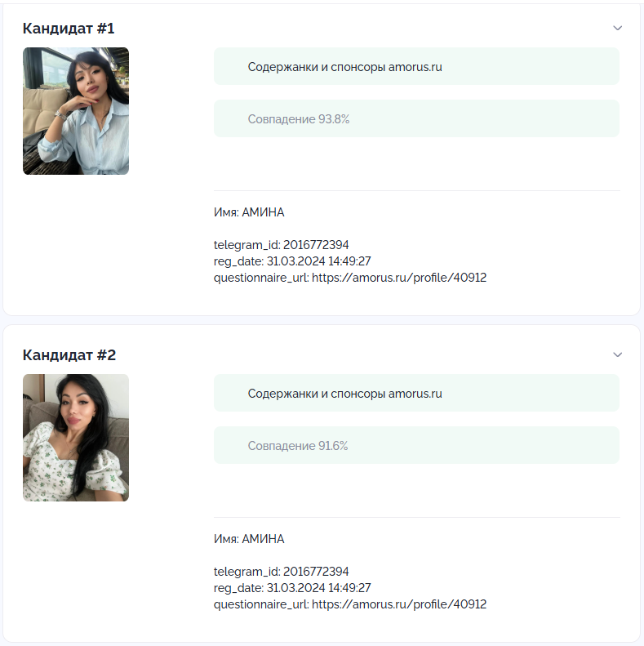The width and height of the screenshot is (644, 646).
Task: Click Имя: АМИНА in Кандидат #2
Action: (x=249, y=539)
